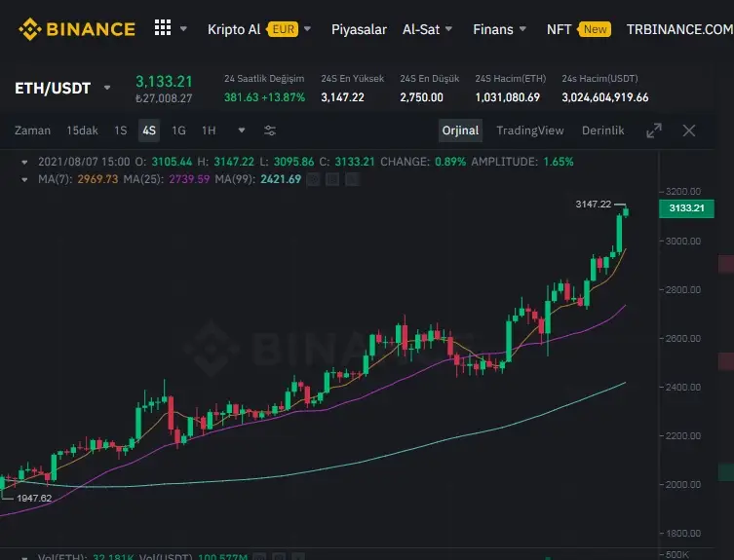Open Finans menu
Viewport: 734px width, 560px height.
(x=493, y=29)
